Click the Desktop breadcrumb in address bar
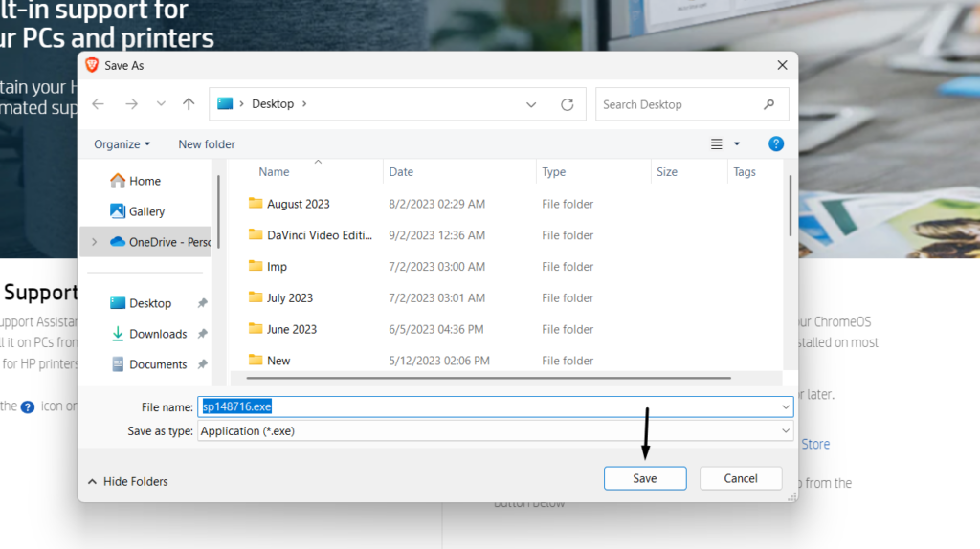This screenshot has width=980, height=549. coord(273,104)
